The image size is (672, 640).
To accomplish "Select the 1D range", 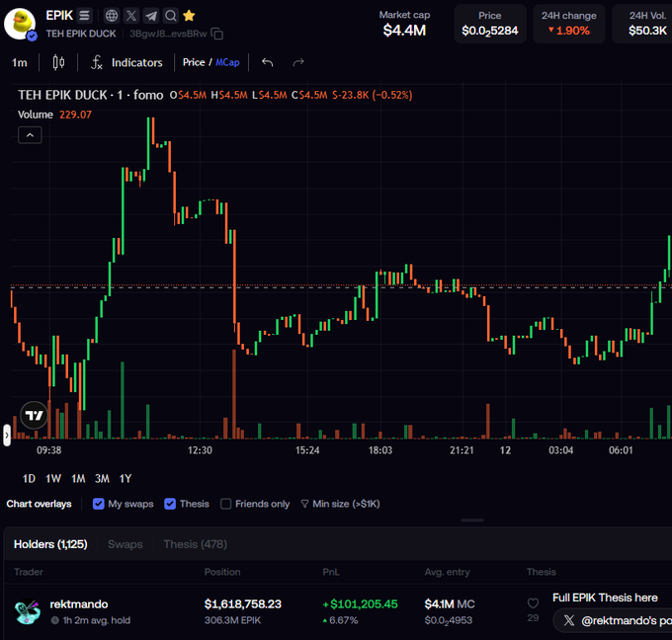I will (29, 478).
